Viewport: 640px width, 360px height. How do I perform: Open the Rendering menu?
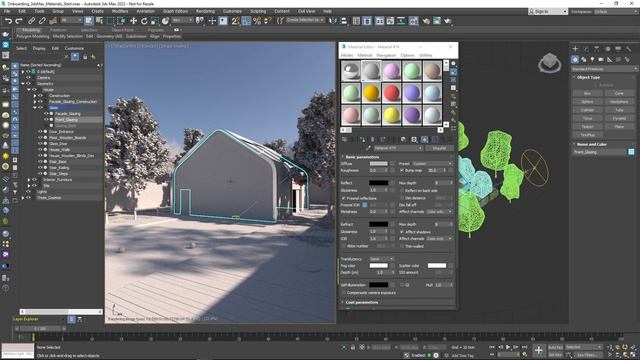205,11
